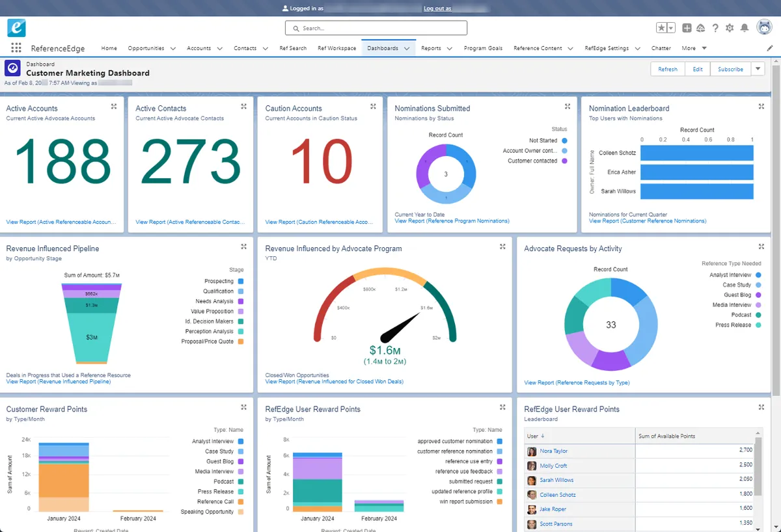Click Customer contacted legend color swatch

564,161
